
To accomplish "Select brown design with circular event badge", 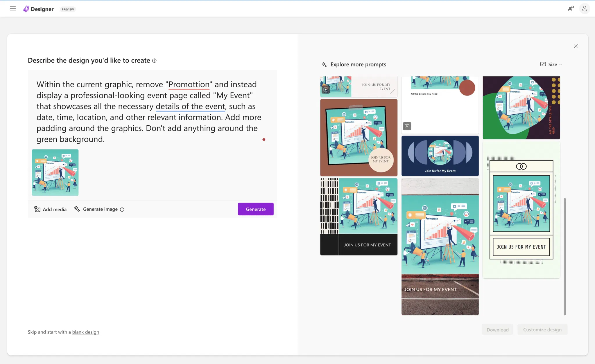I will click(x=359, y=138).
